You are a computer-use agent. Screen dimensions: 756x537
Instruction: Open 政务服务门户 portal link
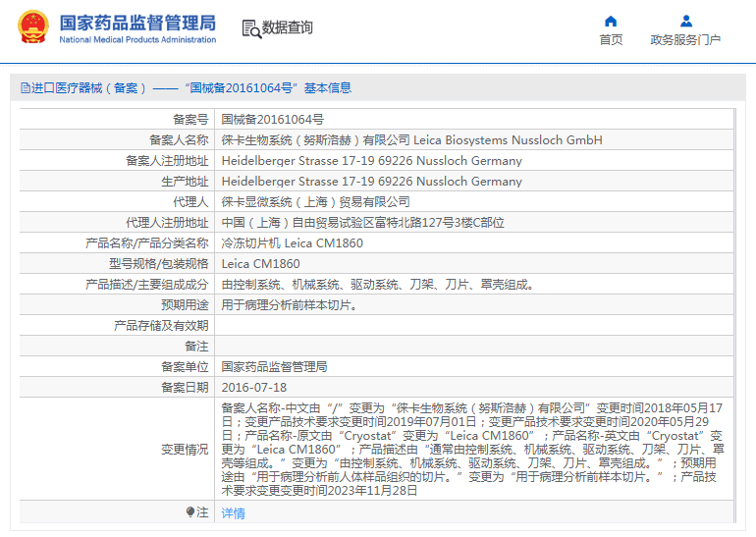685,39
